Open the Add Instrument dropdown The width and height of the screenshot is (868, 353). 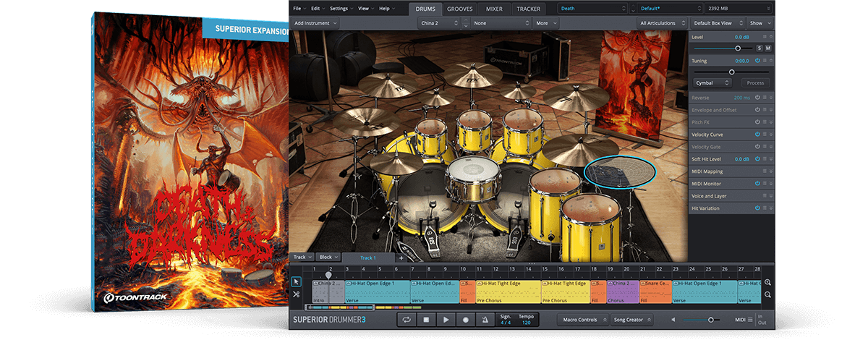tap(315, 23)
